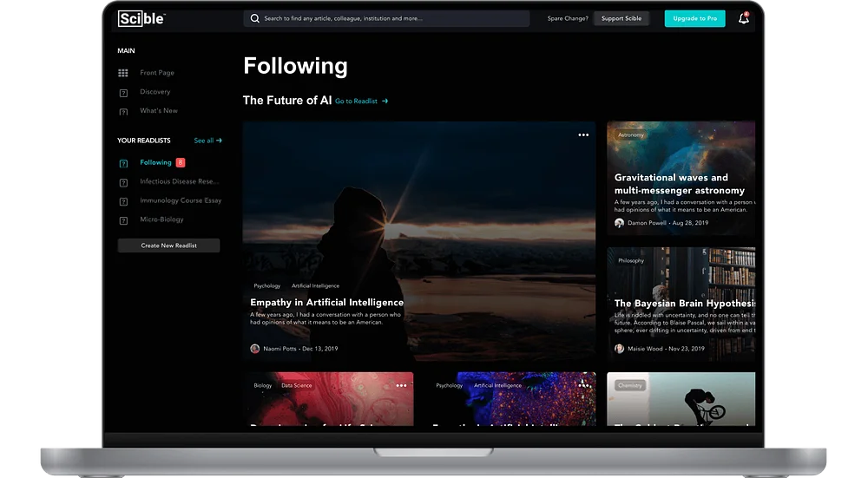The image size is (868, 478).
Task: Open three-dot menu on Psychology AI card
Action: click(x=584, y=385)
